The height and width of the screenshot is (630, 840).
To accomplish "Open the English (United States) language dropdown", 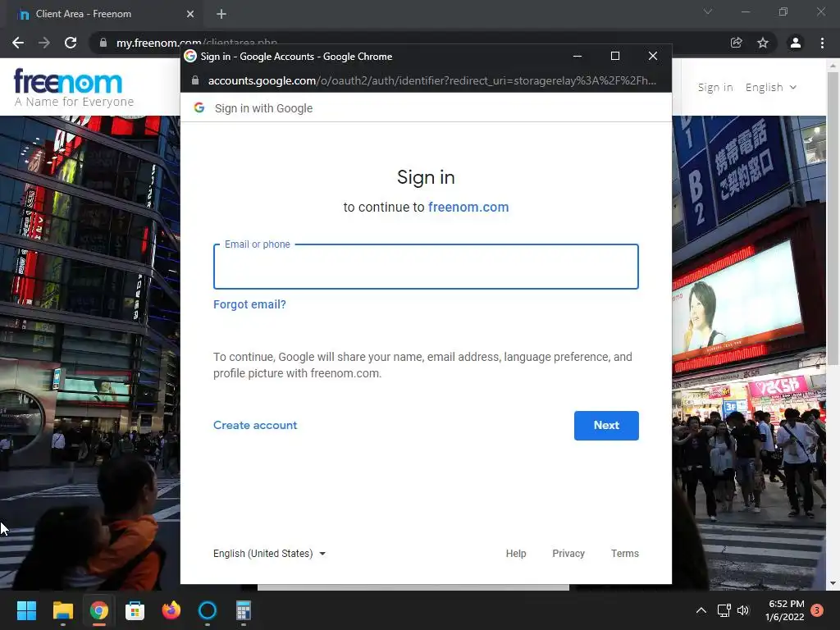I will tap(269, 554).
